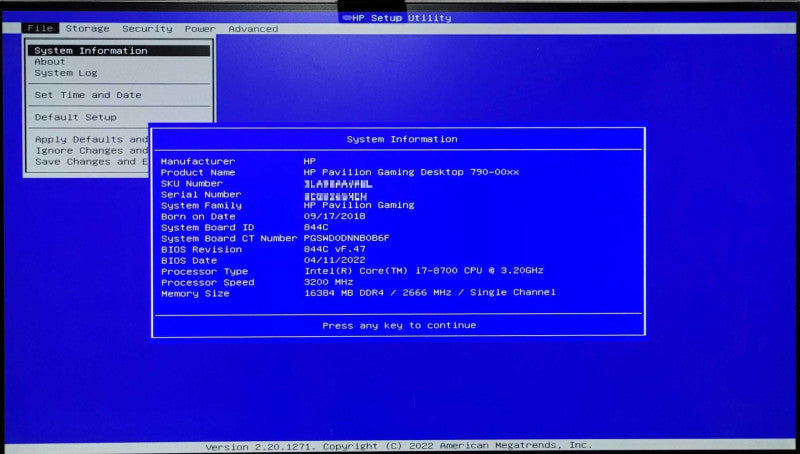
Task: Open the Security menu
Action: tap(147, 29)
